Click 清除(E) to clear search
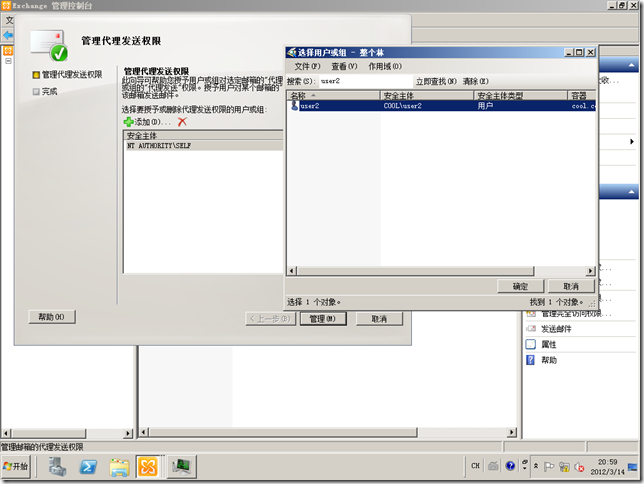Image resolution: width=644 pixels, height=484 pixels. point(476,81)
